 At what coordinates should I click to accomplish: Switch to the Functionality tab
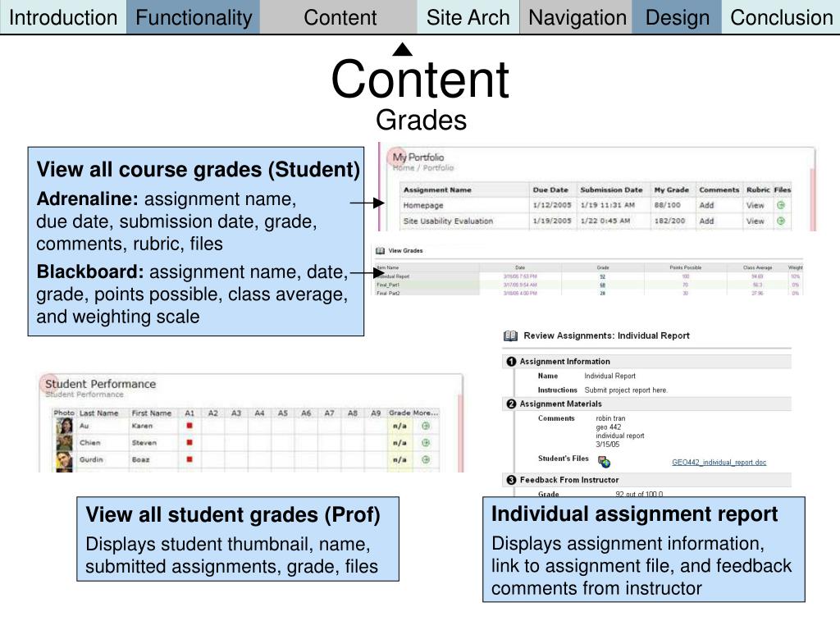point(194,17)
